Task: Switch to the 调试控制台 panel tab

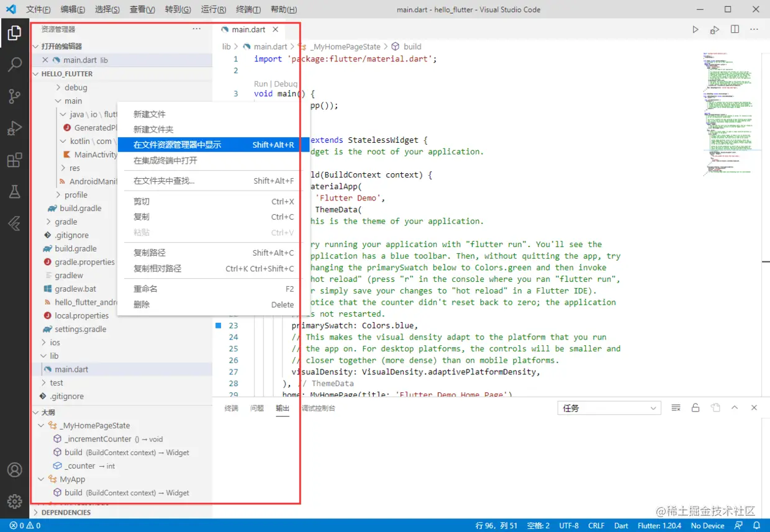Action: 319,408
